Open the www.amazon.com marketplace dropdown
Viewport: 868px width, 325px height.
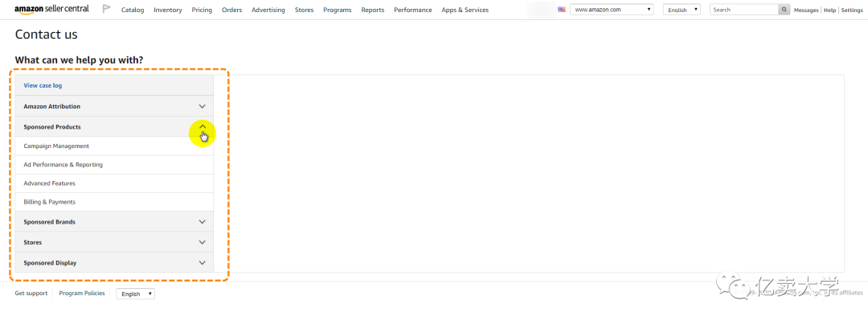pos(612,10)
